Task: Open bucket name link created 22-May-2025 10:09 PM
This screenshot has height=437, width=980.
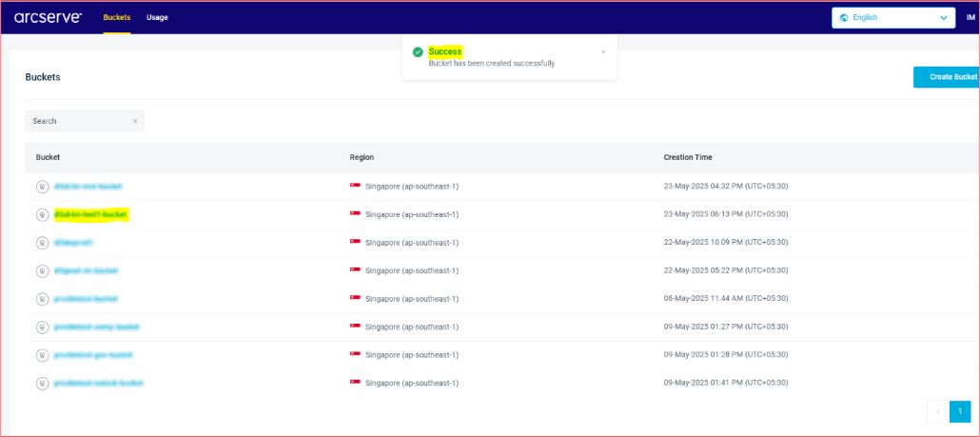Action: [74, 242]
